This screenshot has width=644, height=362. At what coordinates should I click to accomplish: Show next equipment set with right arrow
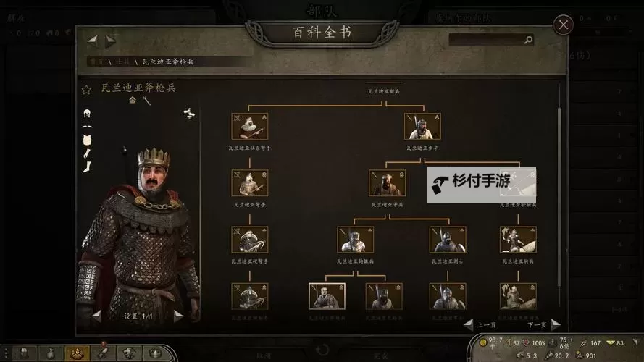pos(177,316)
